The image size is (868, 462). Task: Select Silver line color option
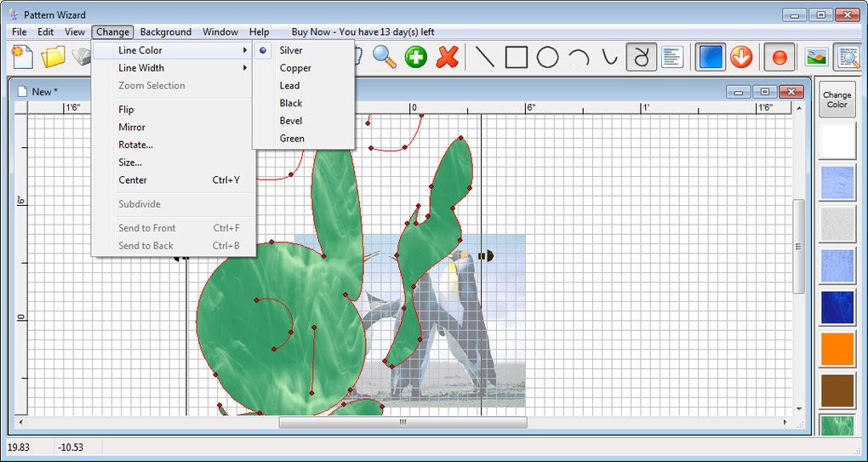coord(303,50)
